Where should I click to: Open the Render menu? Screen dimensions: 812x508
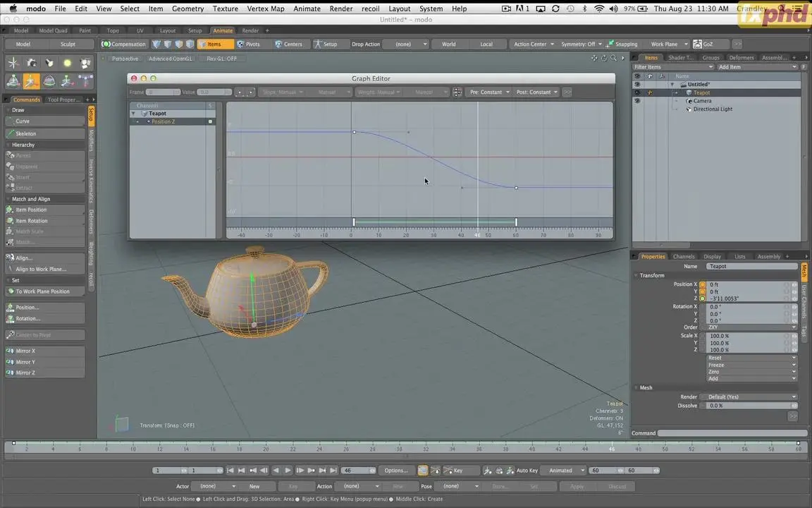coord(340,8)
